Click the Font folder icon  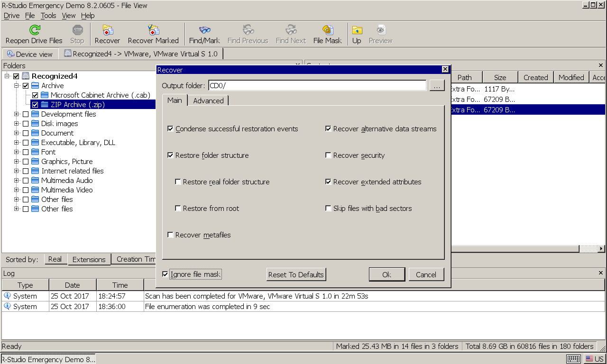click(x=35, y=152)
